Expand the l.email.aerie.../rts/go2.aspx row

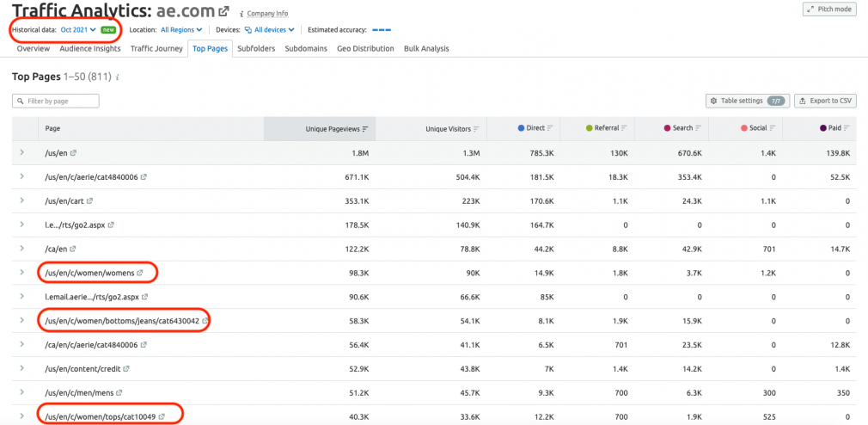tap(22, 297)
